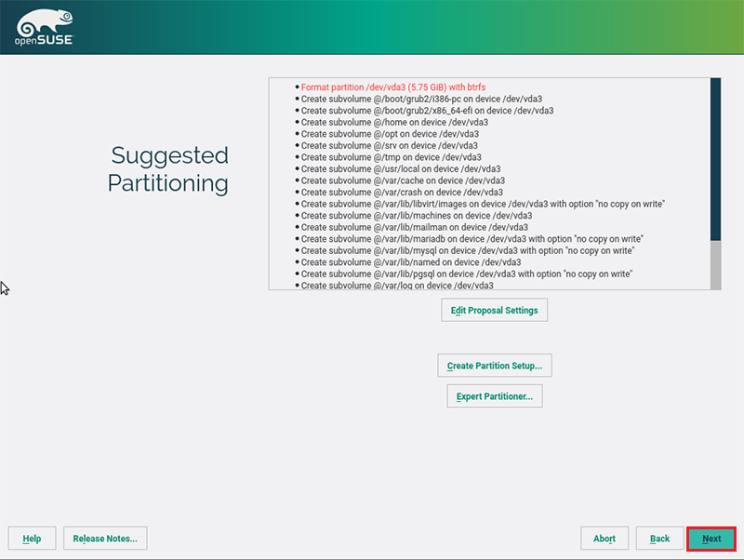Viewport: 744px width, 560px height.
Task: Open Create Partition Setup
Action: pos(494,366)
